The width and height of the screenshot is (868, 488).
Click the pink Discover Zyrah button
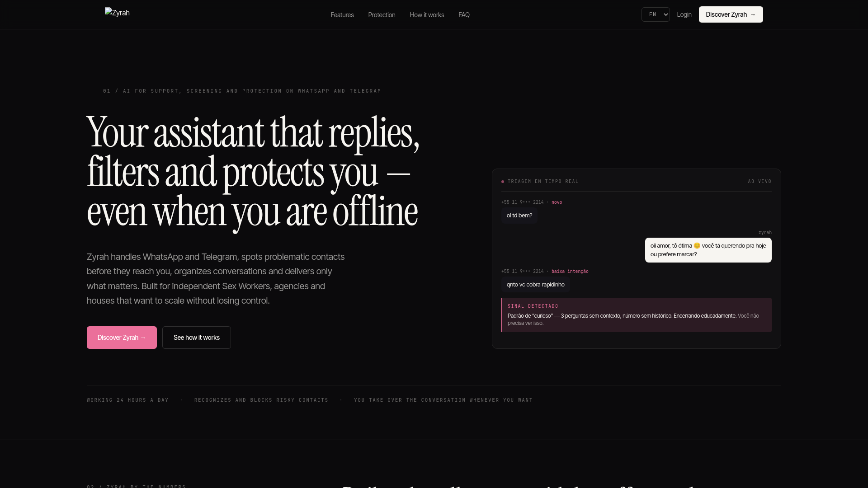tap(122, 338)
